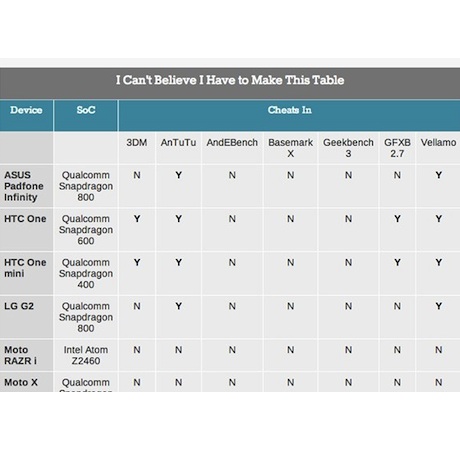Select the GFXB 2.7 'N' in Moto X row
Image resolution: width=460 pixels, height=450 pixels.
pyautogui.click(x=397, y=382)
